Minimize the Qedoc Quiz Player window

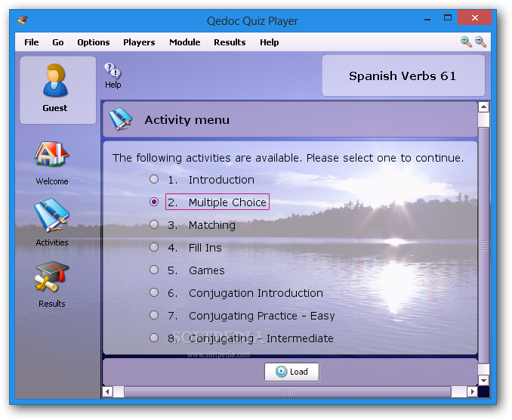coord(427,18)
